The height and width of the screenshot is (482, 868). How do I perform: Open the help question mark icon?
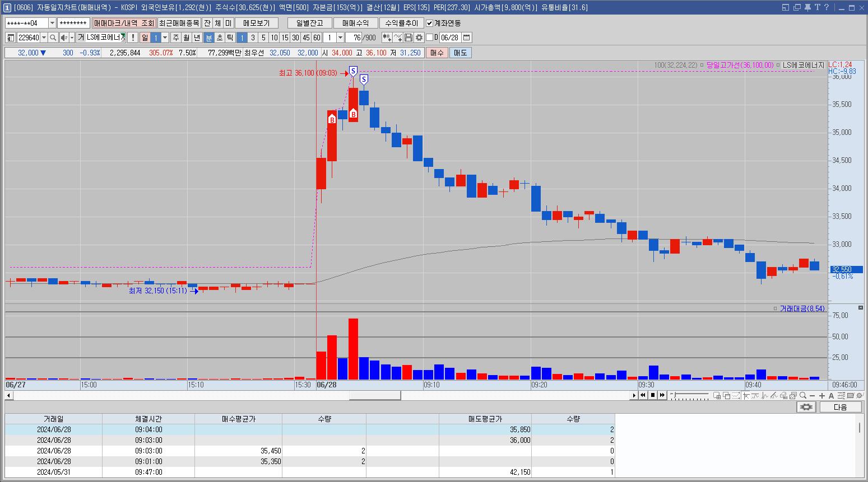(x=826, y=7)
